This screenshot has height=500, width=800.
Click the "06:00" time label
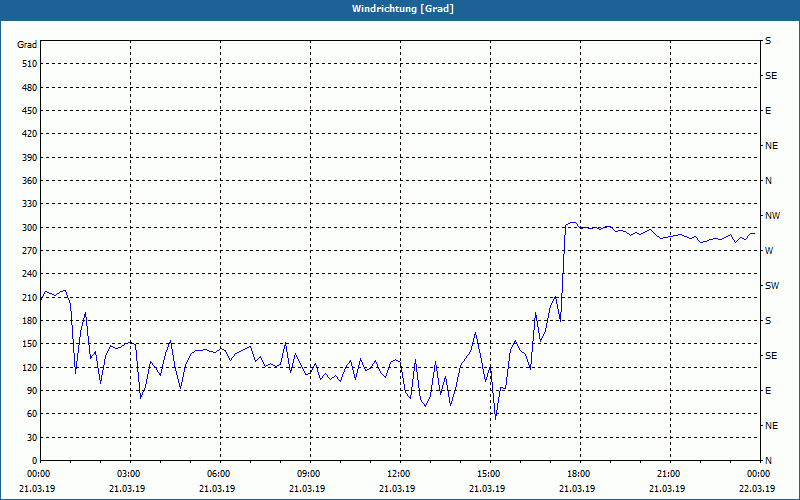[x=220, y=474]
